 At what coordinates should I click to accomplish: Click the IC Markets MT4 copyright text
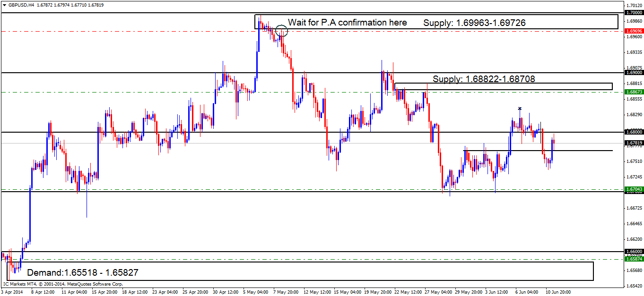point(63,284)
